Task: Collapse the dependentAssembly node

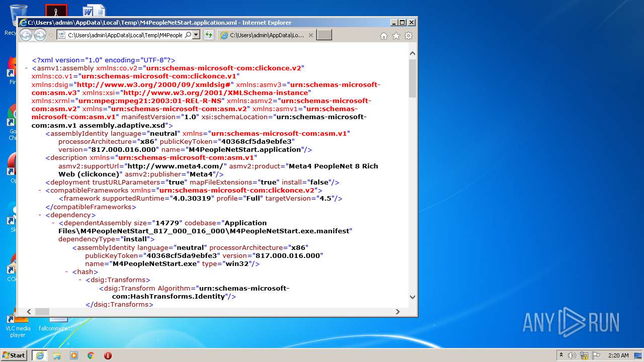Action: [53, 223]
